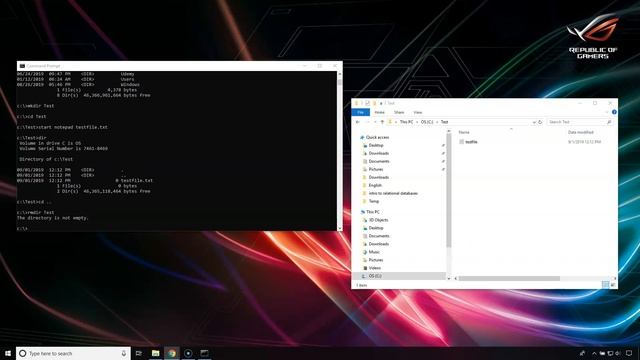Open the address bar history dropdown
640x360 pixels.
(533, 122)
